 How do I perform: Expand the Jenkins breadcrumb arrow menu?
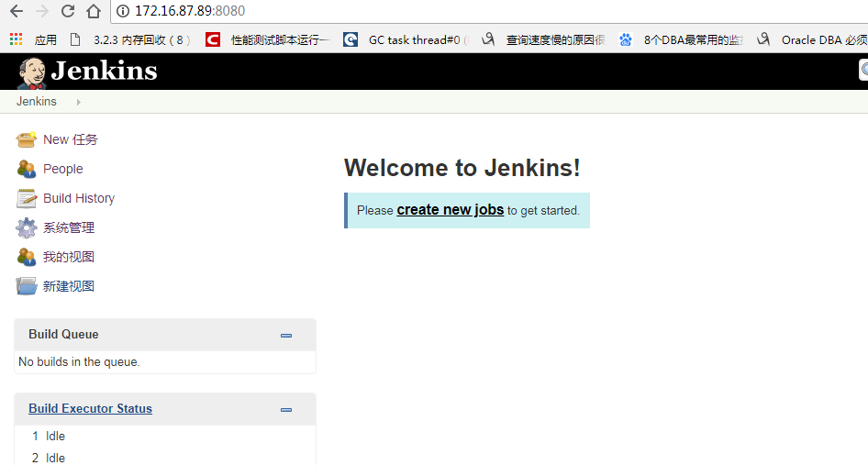tap(79, 102)
